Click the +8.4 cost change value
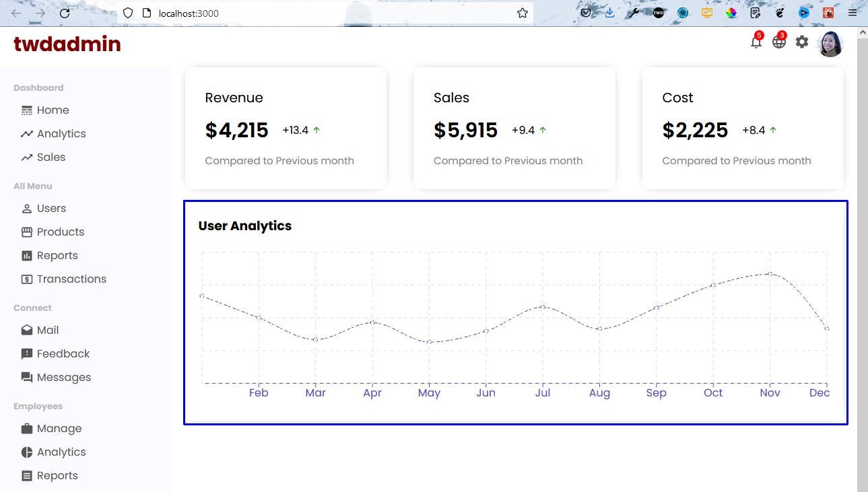868x492 pixels. coord(754,131)
